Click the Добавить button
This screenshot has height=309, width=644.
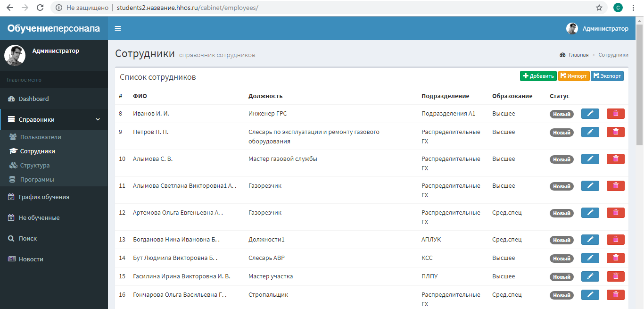pyautogui.click(x=538, y=76)
